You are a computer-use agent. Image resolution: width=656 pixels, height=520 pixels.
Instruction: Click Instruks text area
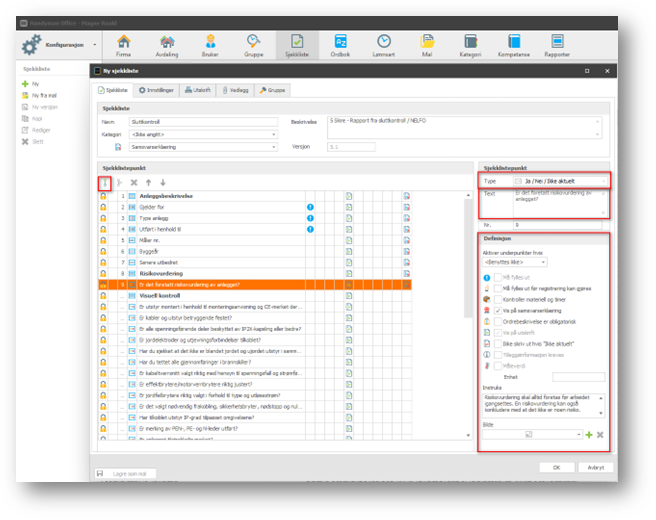[543, 405]
